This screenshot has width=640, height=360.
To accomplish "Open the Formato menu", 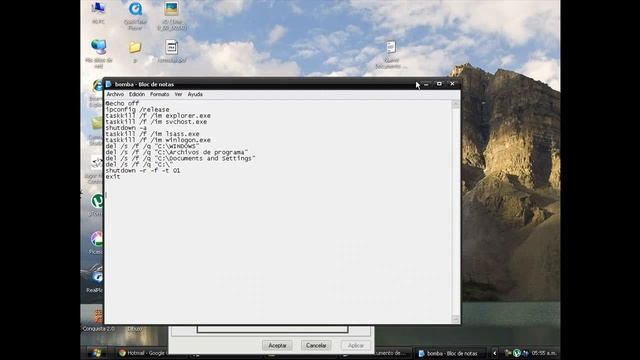I will pos(159,94).
